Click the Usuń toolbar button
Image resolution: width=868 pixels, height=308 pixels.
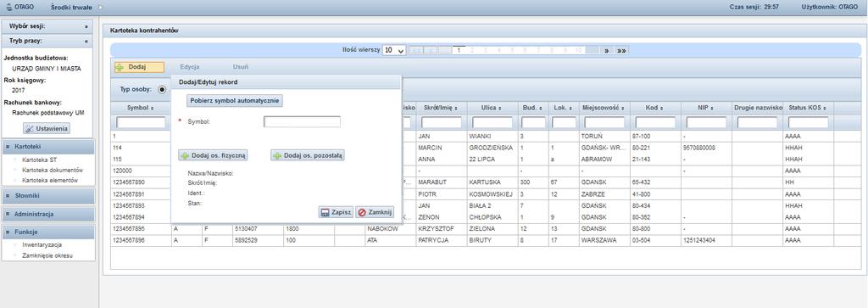(x=240, y=66)
